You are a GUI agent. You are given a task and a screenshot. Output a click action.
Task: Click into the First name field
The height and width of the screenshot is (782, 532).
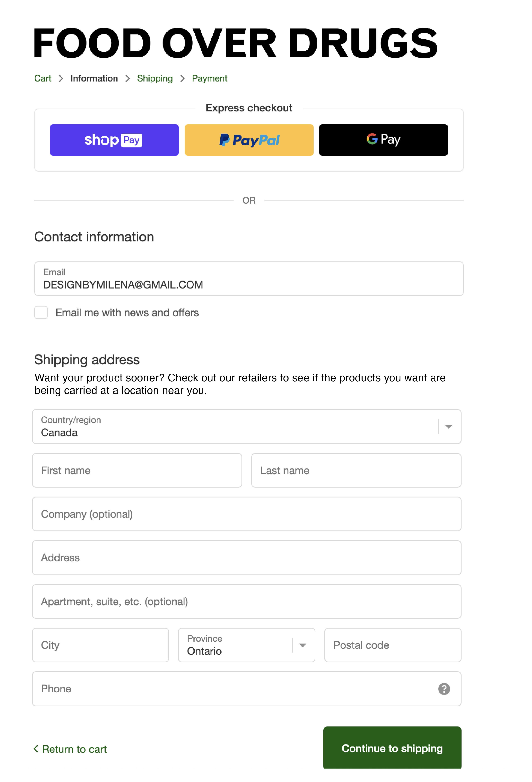(137, 470)
